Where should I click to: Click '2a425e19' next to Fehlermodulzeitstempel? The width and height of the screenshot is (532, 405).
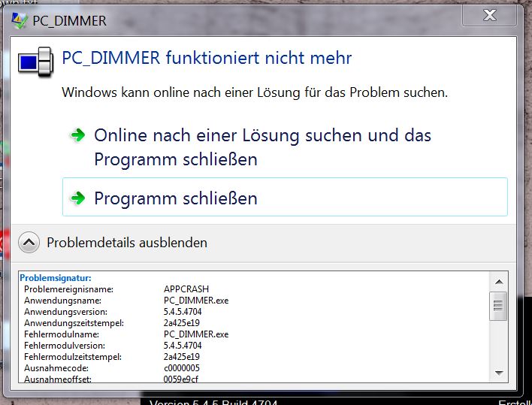(182, 356)
